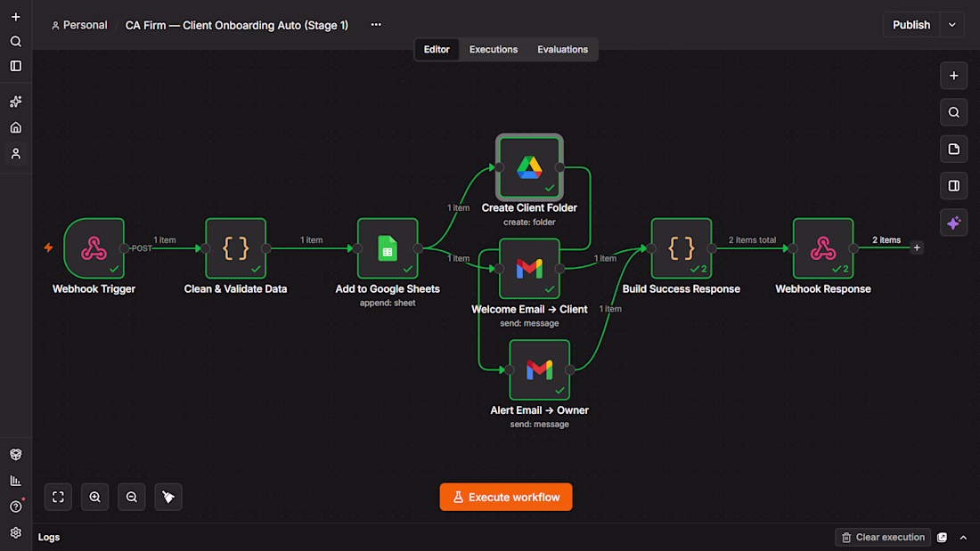Viewport: 980px width, 551px height.
Task: Open the Add to Google Sheets node
Action: [x=388, y=248]
